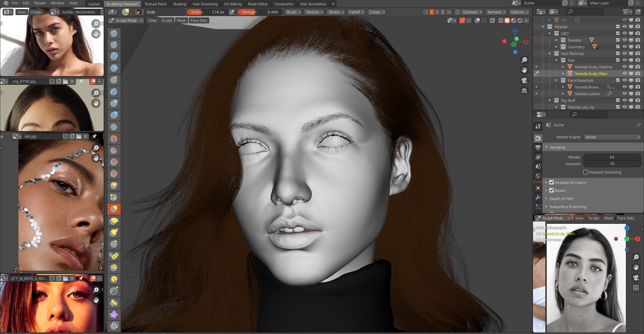Open the Output properties tab
The width and height of the screenshot is (644, 334).
click(538, 147)
